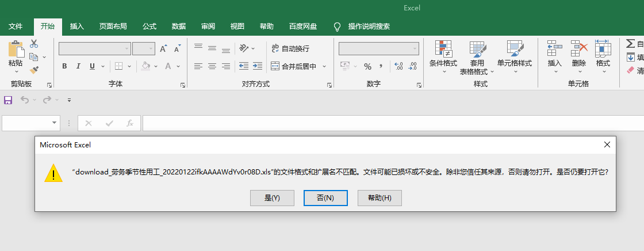The image size is (644, 251).
Task: Toggle Italic formatting
Action: click(x=78, y=66)
